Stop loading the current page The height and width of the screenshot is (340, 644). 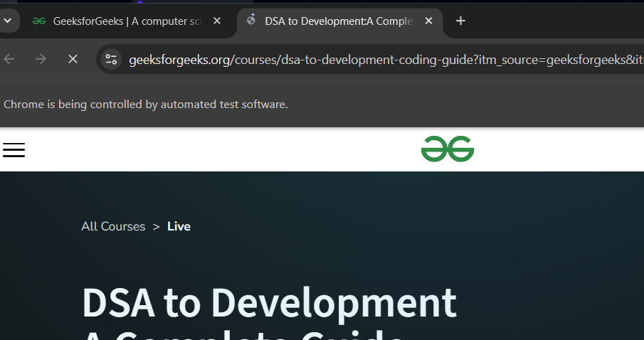pos(73,59)
